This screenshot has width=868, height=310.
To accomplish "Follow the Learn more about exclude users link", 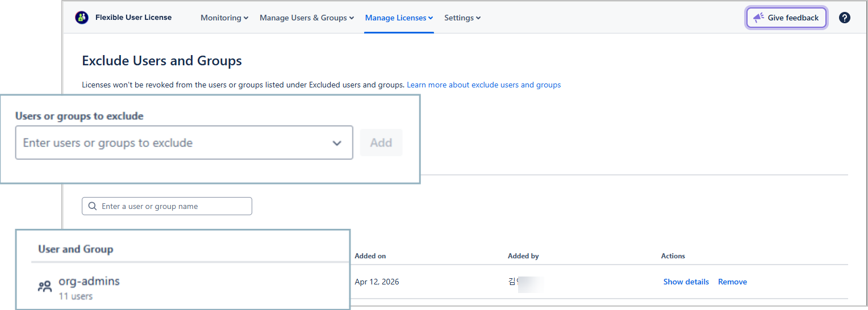I will click(483, 85).
